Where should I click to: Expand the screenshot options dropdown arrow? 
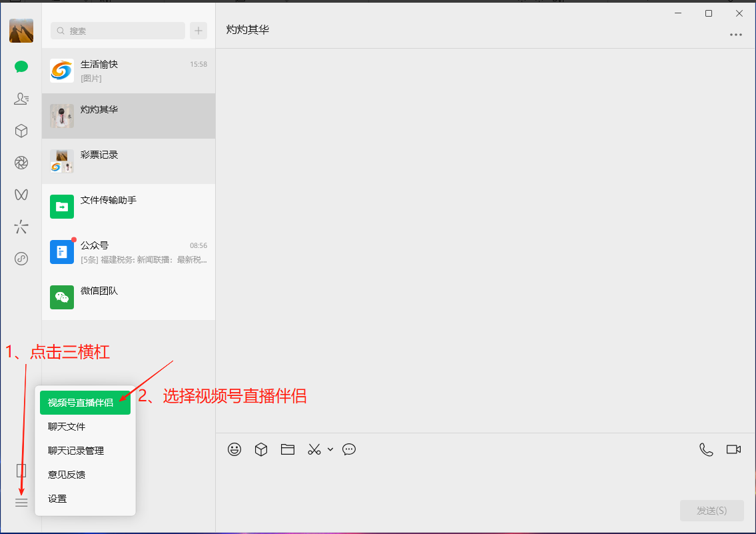(x=330, y=449)
